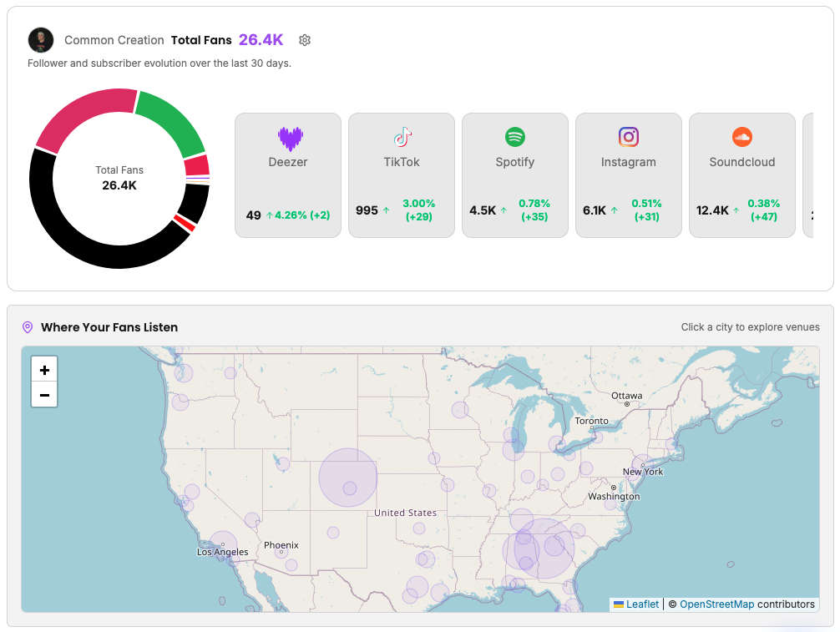Click the Deezer follower count 49

coord(253,215)
